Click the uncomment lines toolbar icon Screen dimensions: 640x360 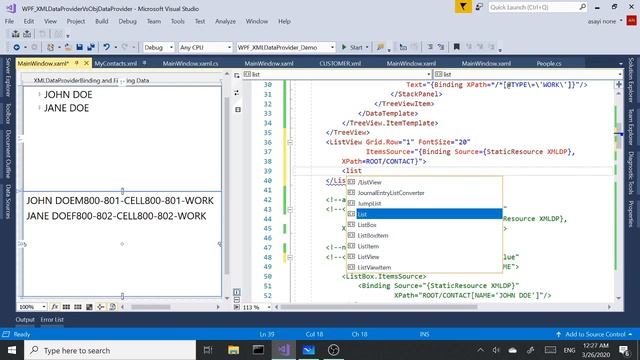tap(441, 47)
